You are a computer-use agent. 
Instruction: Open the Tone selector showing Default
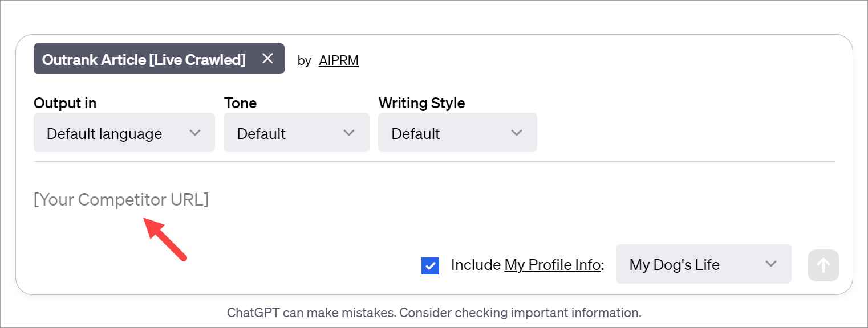[296, 132]
